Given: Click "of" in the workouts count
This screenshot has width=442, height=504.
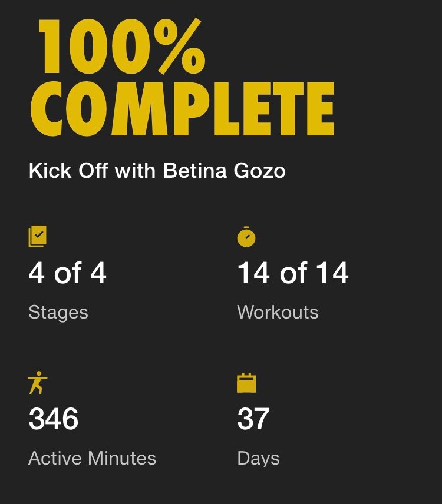Looking at the screenshot, I should [x=293, y=274].
